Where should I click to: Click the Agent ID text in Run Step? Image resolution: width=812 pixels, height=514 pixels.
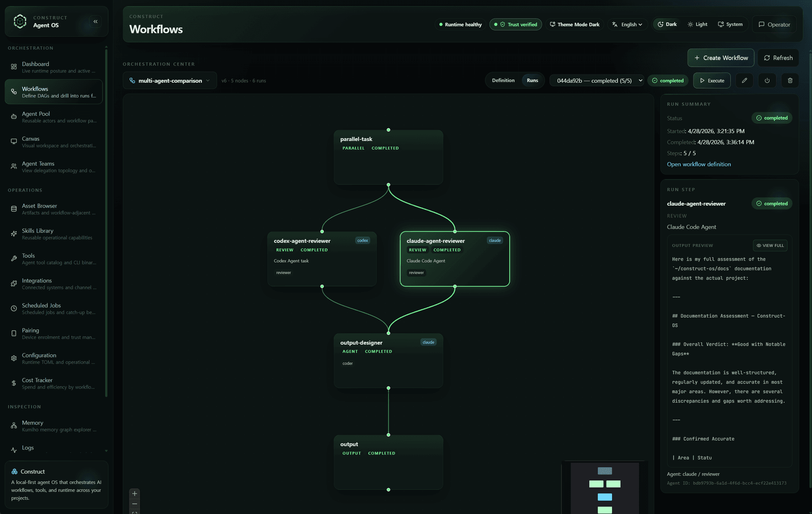[727, 483]
